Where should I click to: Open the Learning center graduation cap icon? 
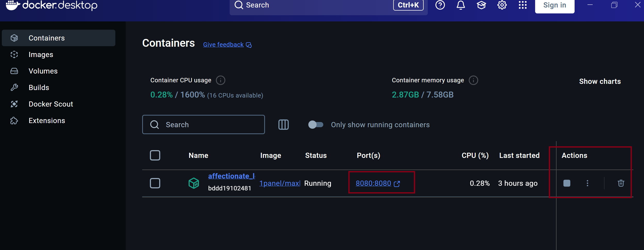[x=481, y=5]
